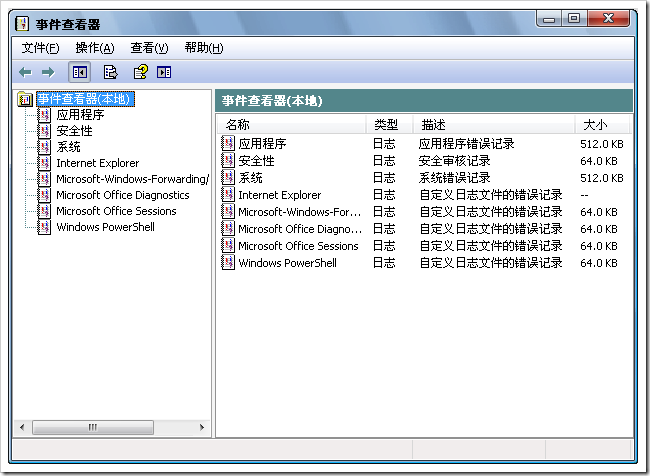Select 事件查看器(本地) root tree node
The width and height of the screenshot is (650, 476).
(x=85, y=99)
